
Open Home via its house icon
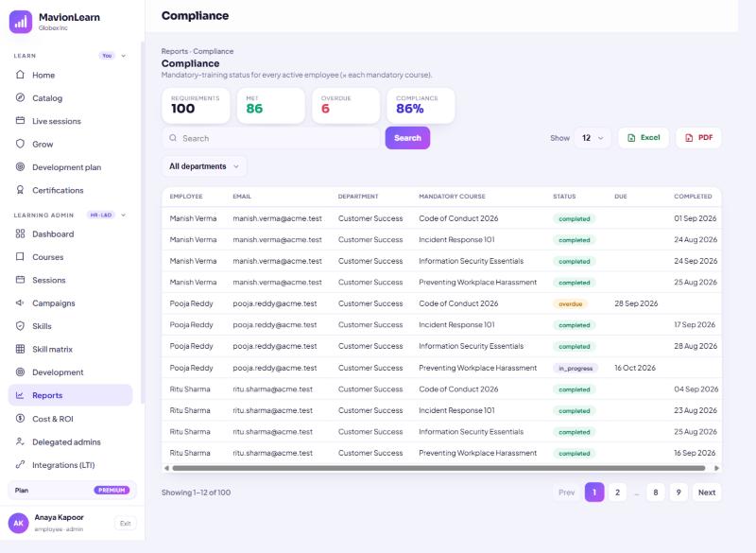coord(20,75)
